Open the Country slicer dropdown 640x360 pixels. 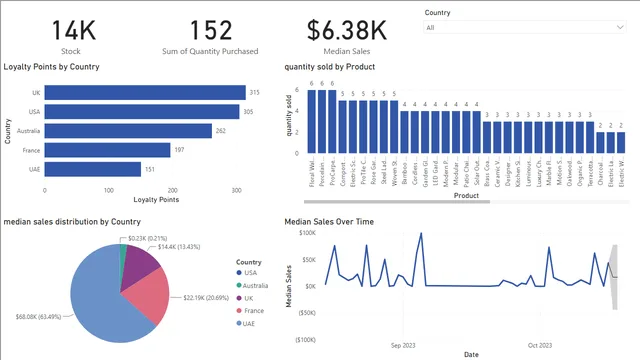524,27
